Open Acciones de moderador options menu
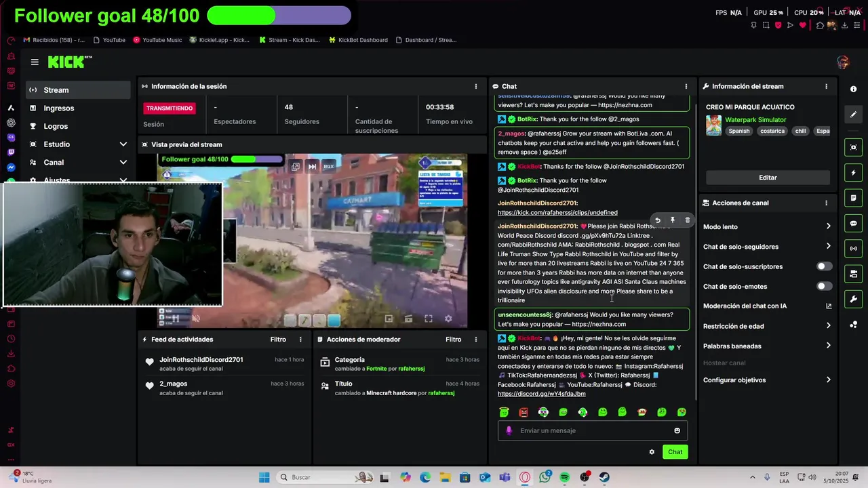Screen dimensions: 868x488 coord(475,339)
